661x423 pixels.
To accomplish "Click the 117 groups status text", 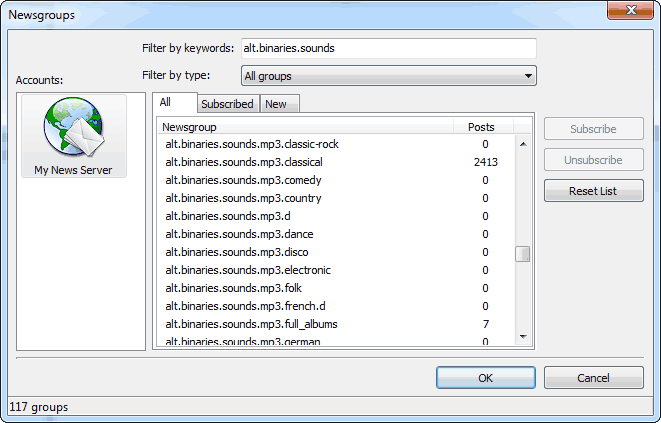I will point(39,407).
